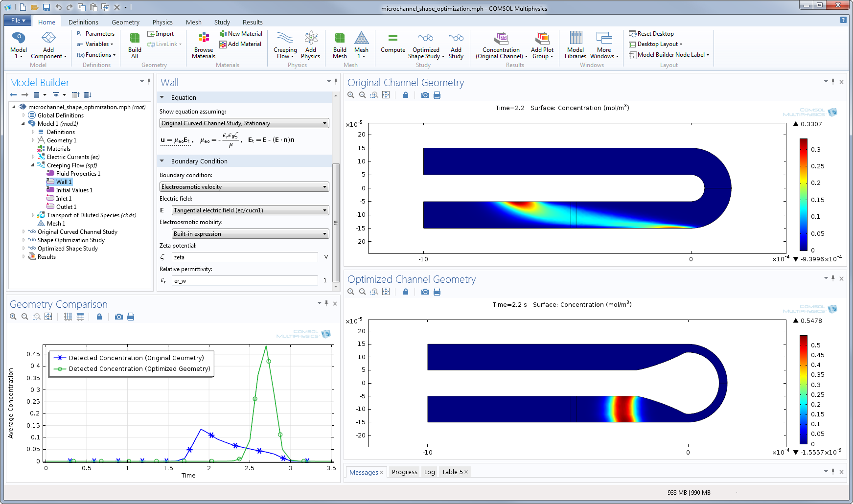Click the Import button in the Geometry group
Screen dimensions: 853x504
coord(161,34)
